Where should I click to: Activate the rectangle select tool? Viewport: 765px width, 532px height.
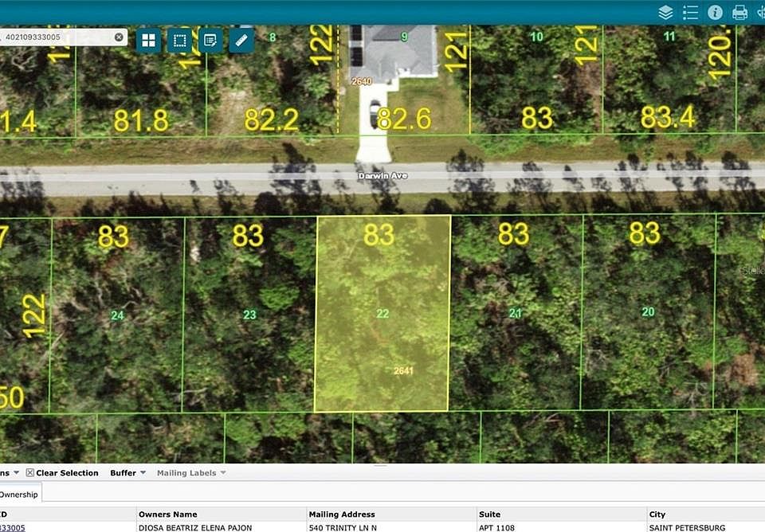(x=179, y=41)
